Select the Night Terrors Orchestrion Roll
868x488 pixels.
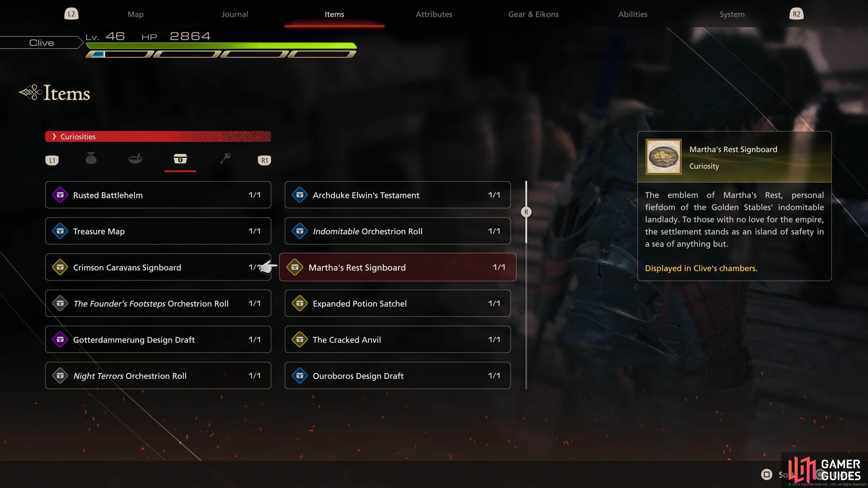pyautogui.click(x=158, y=376)
